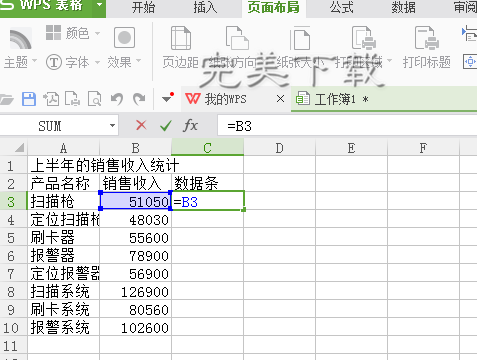Click cell A5 containing 刷卡器
Image resolution: width=477 pixels, height=360 pixels.
[64, 237]
